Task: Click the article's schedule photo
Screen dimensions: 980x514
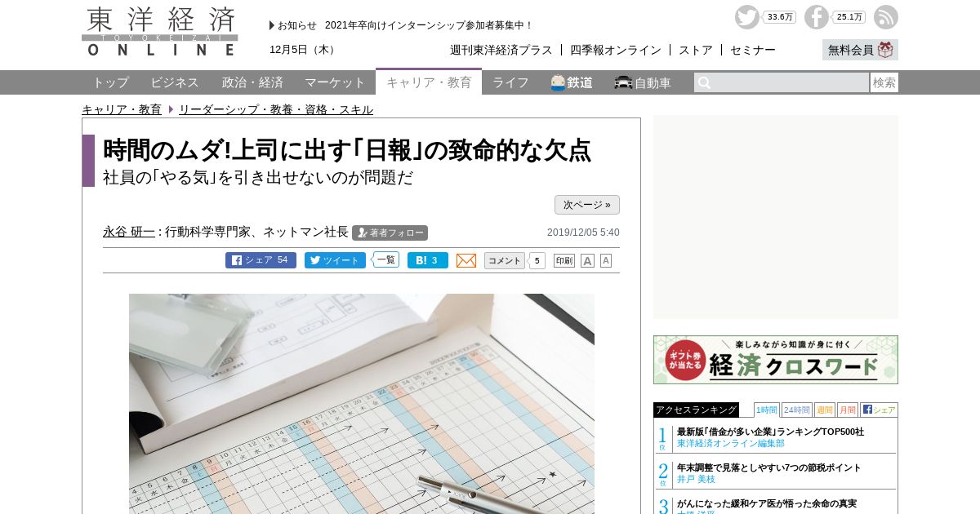Action: click(x=362, y=404)
